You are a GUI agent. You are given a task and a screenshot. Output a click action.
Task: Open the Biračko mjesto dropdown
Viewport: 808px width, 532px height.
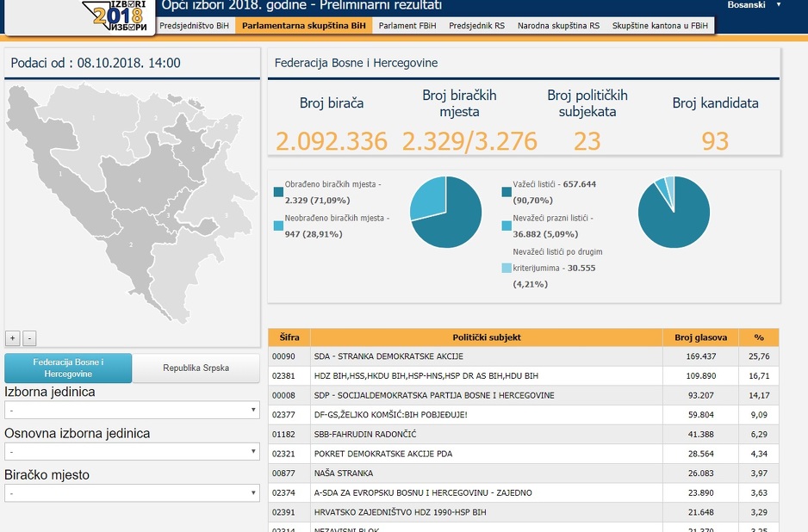click(132, 493)
